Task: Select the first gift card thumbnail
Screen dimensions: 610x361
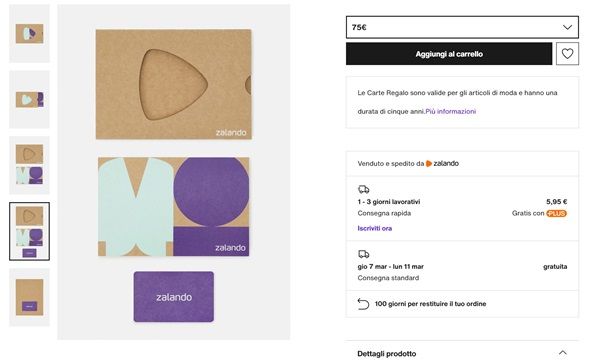Action: click(30, 33)
